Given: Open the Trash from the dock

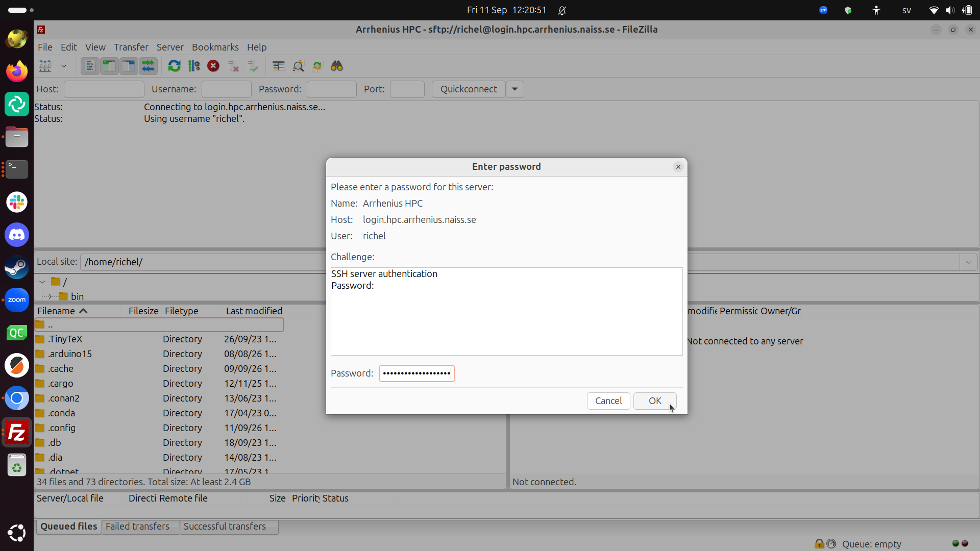Looking at the screenshot, I should point(17,465).
